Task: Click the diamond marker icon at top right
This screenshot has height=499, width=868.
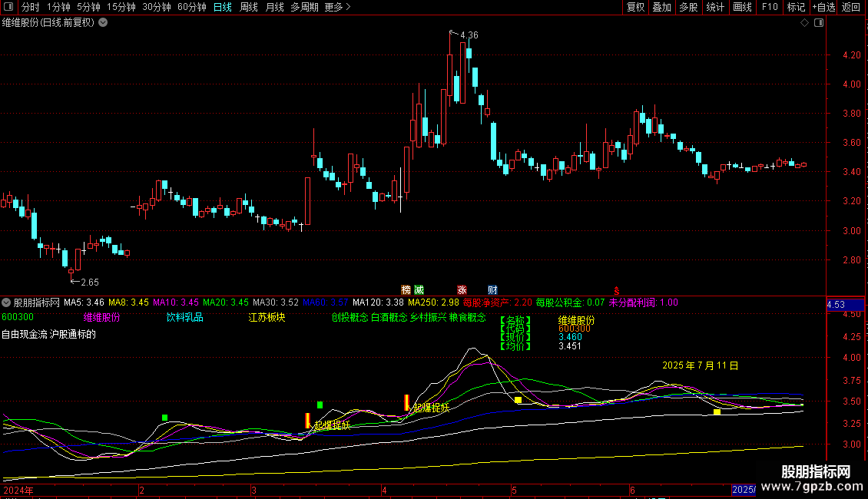Action: pos(804,22)
